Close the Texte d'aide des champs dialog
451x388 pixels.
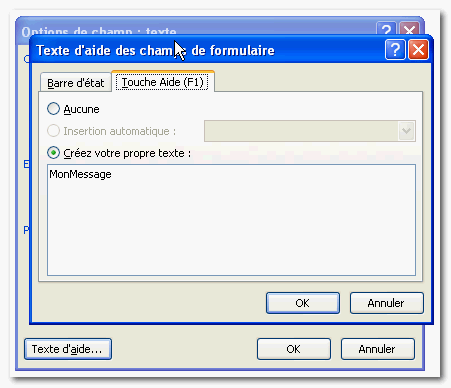coord(418,50)
